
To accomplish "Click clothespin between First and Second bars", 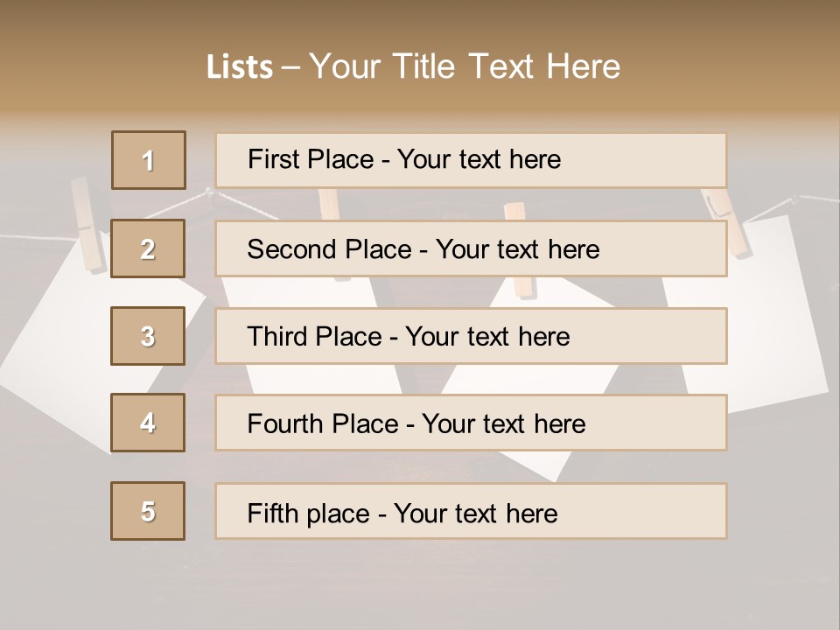I will point(329,203).
